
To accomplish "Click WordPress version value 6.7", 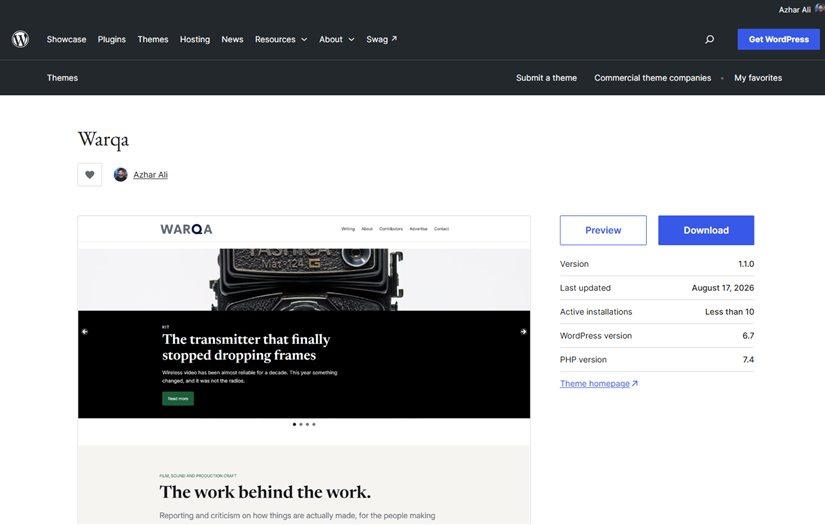I will (x=748, y=336).
